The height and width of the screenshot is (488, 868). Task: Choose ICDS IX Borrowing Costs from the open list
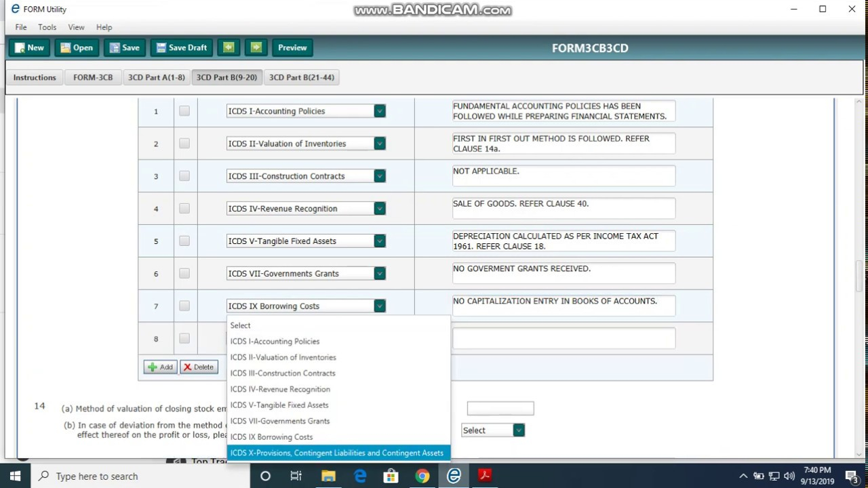pos(338,437)
